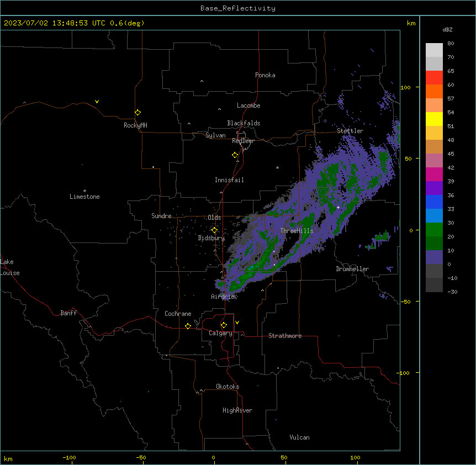Select the 36 dBZ blue legend swatch
The width and height of the screenshot is (476, 465).
(434, 202)
